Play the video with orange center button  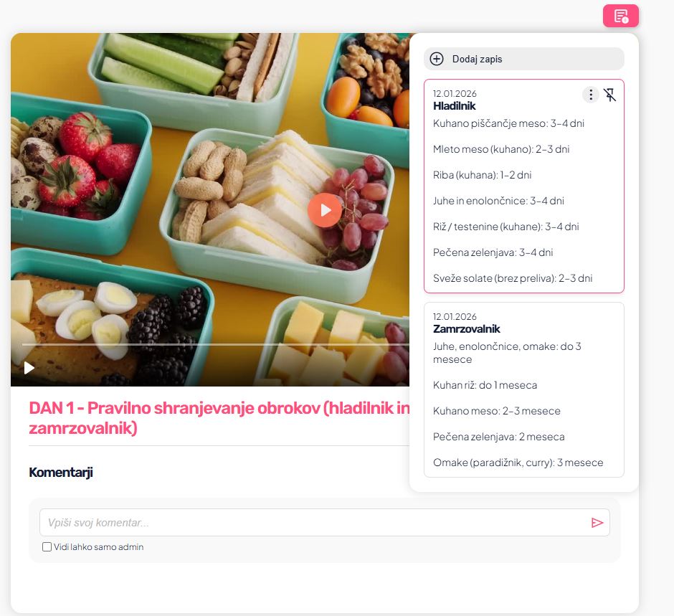[325, 210]
